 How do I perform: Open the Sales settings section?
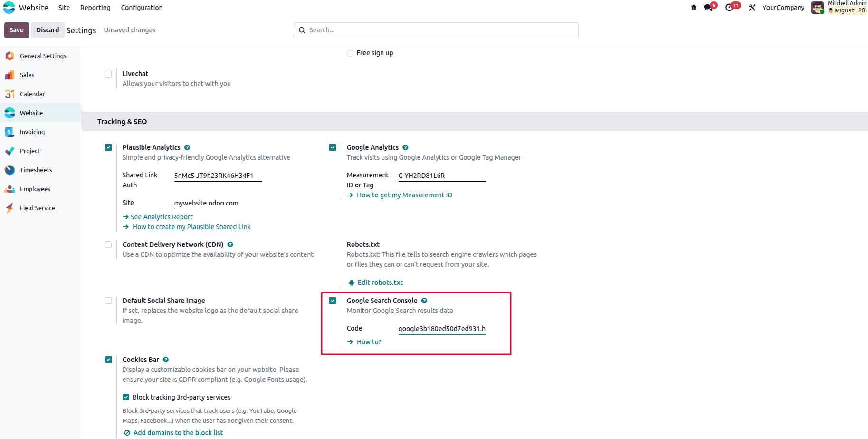pos(41,75)
